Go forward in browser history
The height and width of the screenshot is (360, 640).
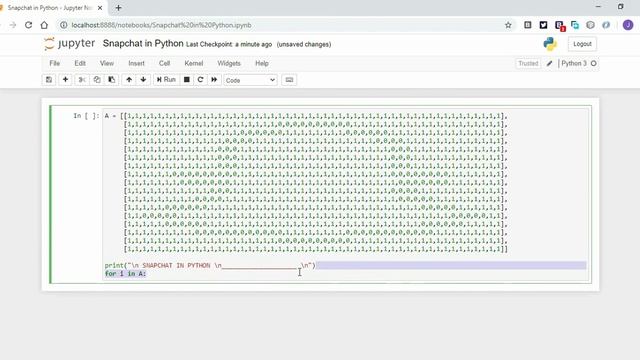[x=13, y=25]
